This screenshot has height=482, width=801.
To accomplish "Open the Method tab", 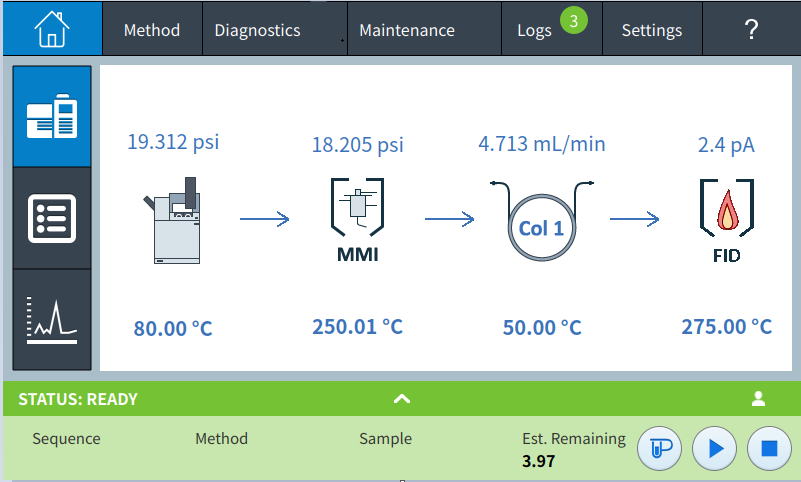I will [x=152, y=30].
